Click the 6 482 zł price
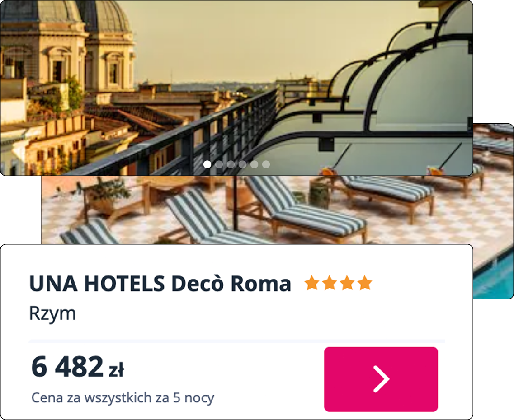The width and height of the screenshot is (514, 420). pos(78,367)
